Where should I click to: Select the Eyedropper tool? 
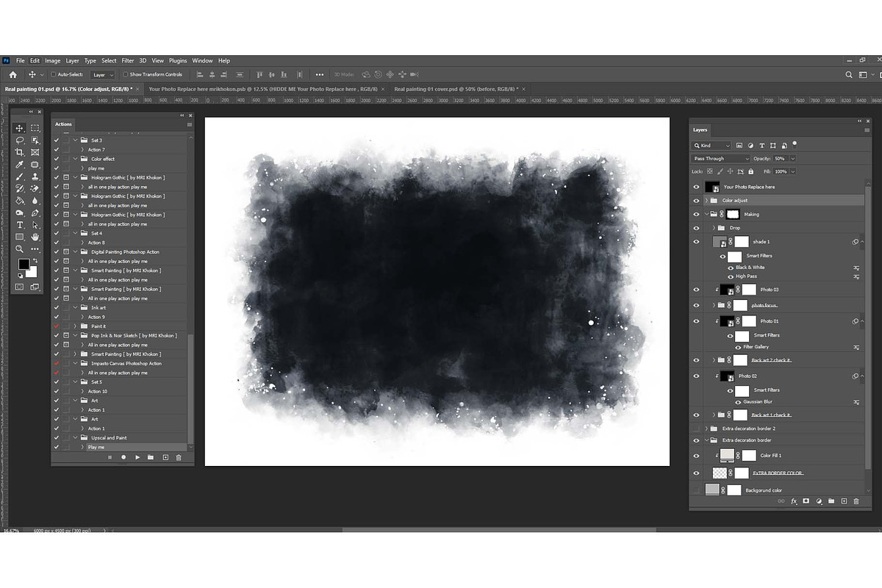tap(20, 165)
